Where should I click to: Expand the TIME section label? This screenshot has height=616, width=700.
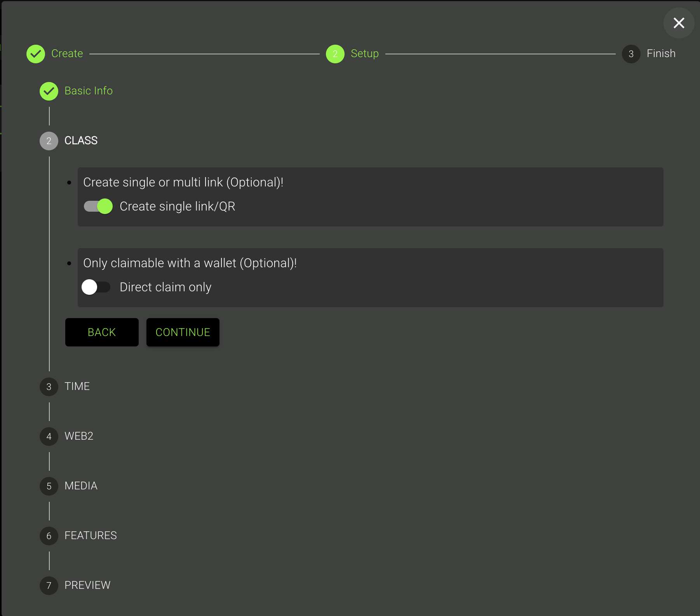click(77, 386)
